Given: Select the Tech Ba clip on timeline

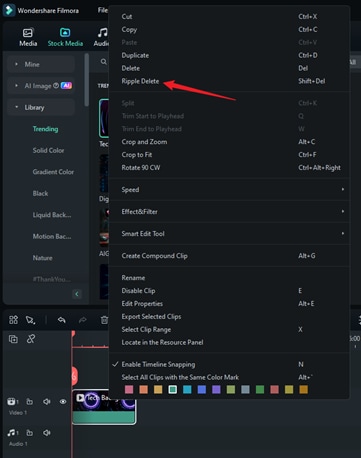Looking at the screenshot, I should click(x=104, y=407).
